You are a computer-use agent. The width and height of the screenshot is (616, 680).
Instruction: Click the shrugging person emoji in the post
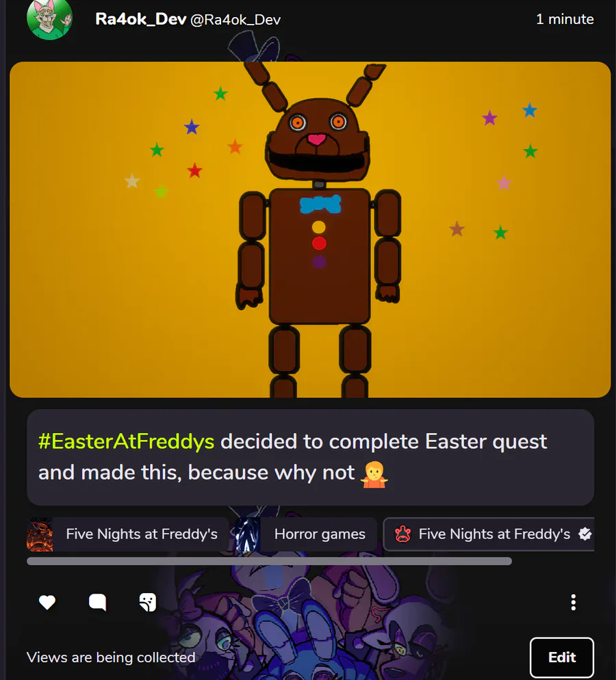(x=374, y=473)
